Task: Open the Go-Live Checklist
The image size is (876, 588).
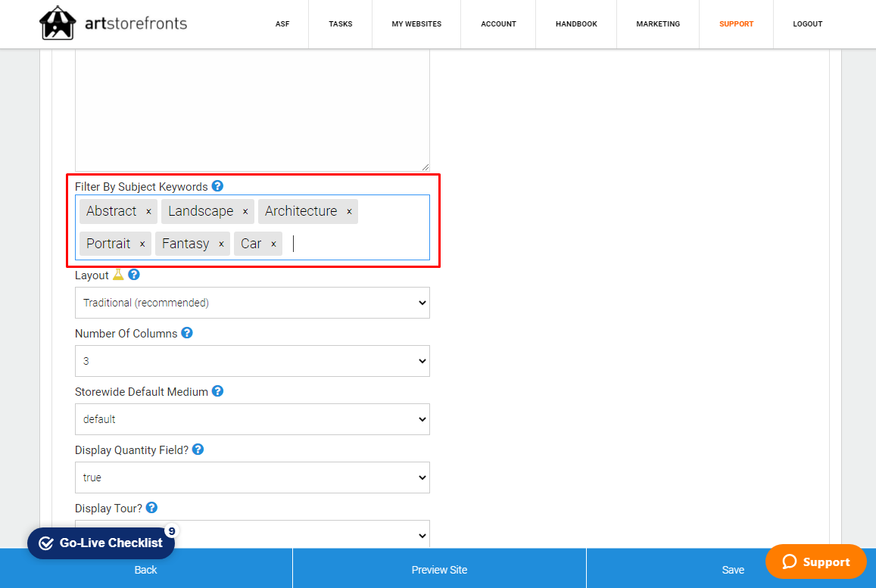Action: tap(101, 543)
